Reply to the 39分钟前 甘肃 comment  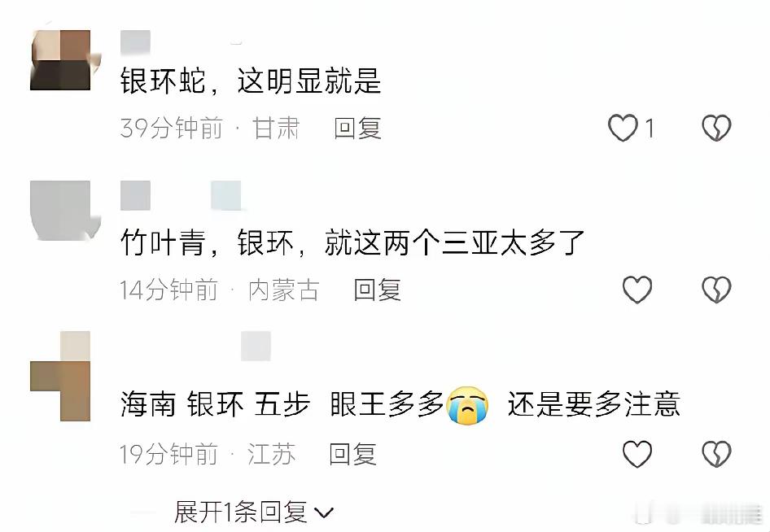357,129
